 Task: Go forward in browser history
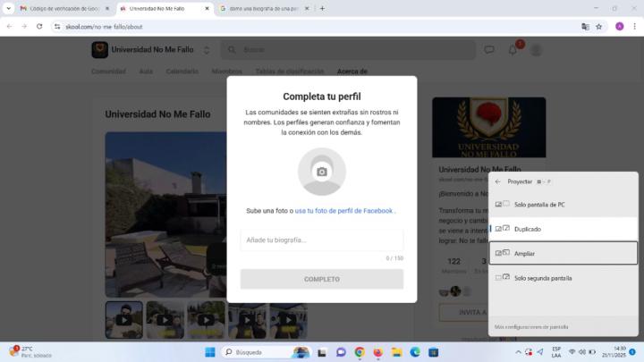pos(24,26)
